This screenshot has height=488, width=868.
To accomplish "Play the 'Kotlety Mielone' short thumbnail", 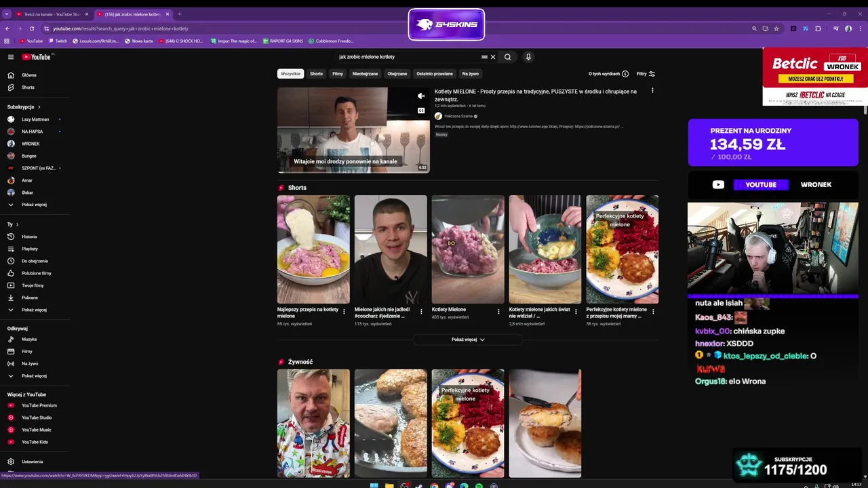I will click(x=468, y=249).
